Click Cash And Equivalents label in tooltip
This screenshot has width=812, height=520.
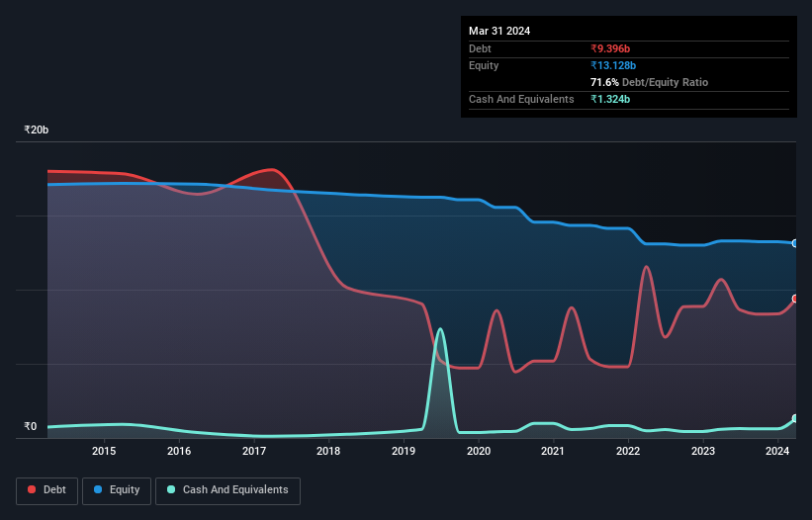[x=521, y=99]
